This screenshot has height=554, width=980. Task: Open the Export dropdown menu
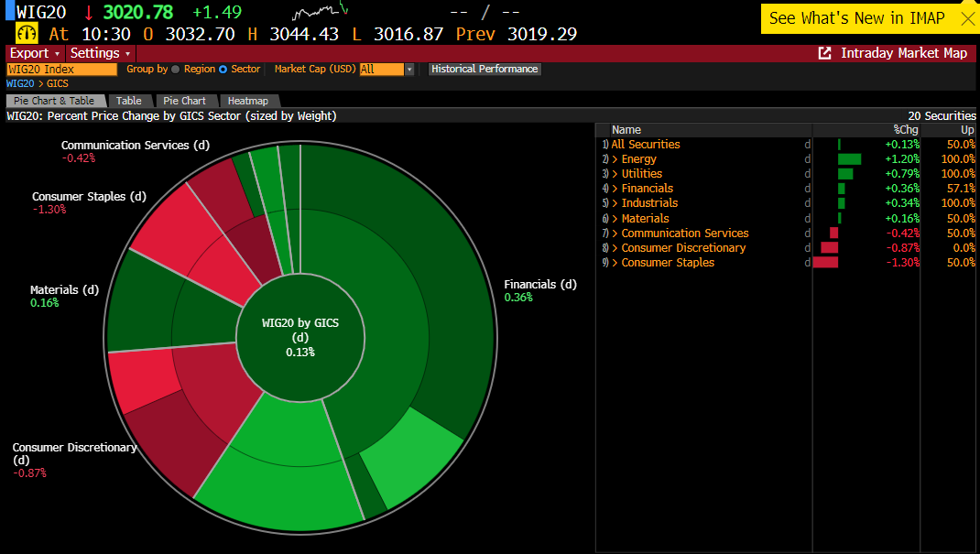click(x=34, y=53)
